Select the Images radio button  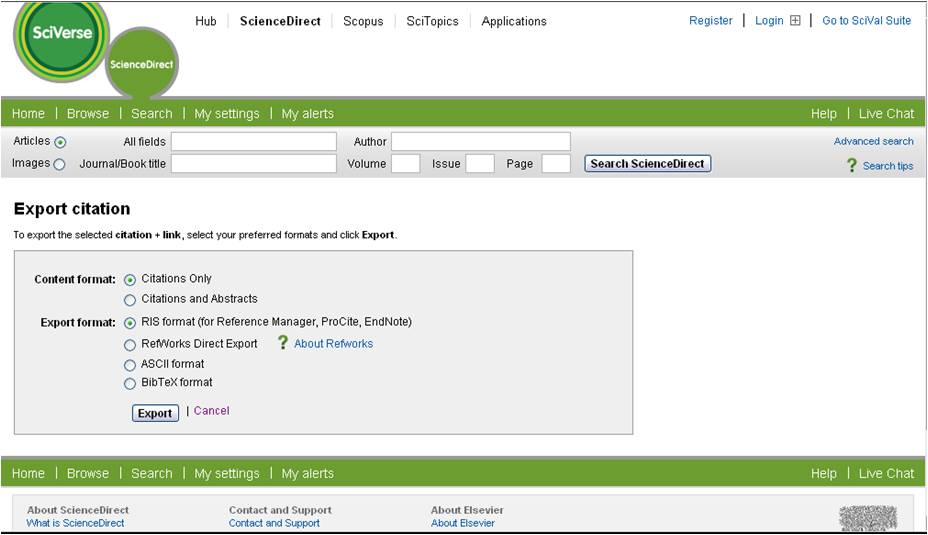coord(59,164)
